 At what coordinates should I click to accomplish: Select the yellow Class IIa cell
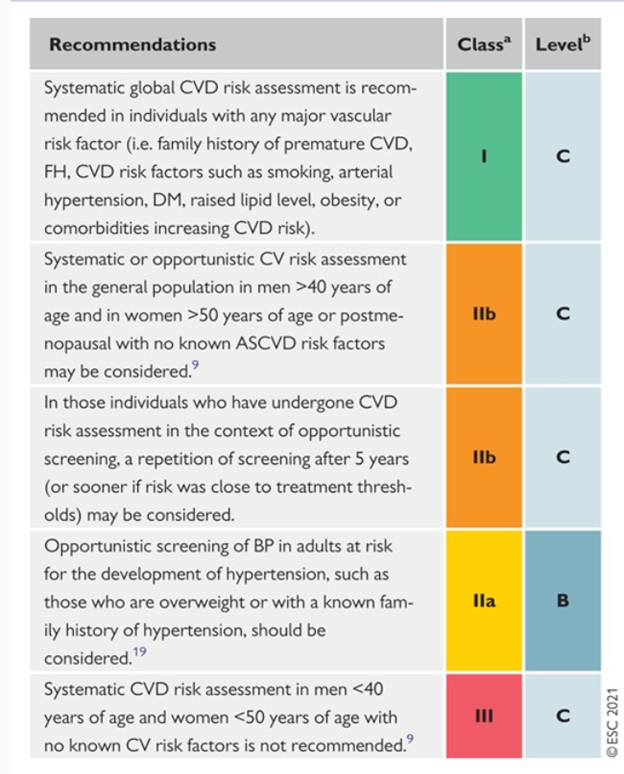(484, 602)
